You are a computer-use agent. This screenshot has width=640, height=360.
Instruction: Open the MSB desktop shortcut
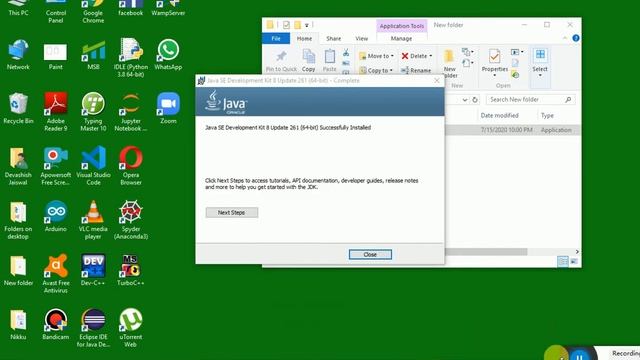pyautogui.click(x=93, y=55)
